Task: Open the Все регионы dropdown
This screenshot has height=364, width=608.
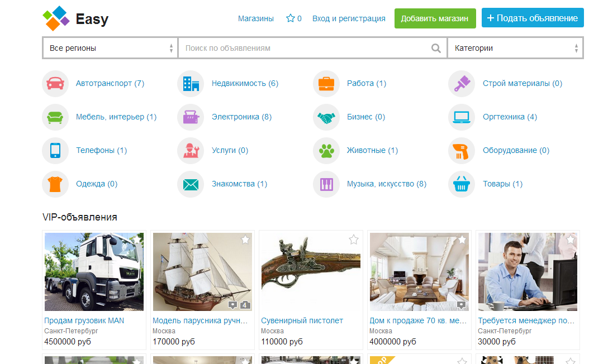Action: pos(110,48)
